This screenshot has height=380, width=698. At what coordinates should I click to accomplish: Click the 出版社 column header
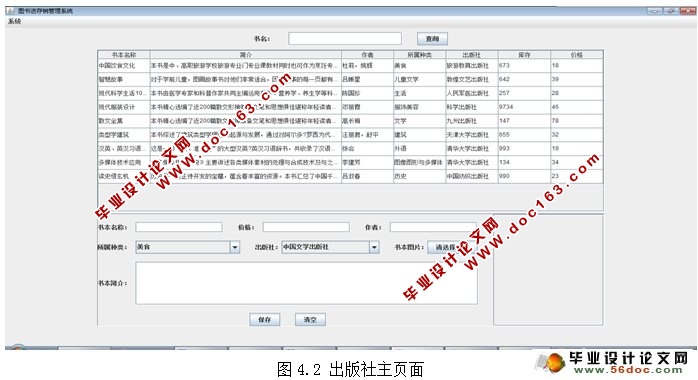click(472, 55)
